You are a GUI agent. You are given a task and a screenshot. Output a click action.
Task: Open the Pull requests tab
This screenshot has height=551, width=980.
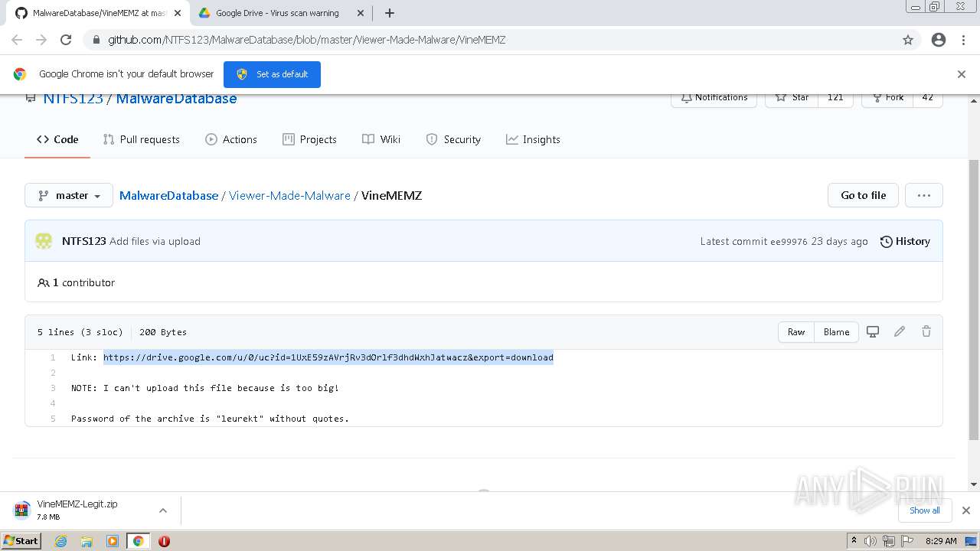point(142,139)
